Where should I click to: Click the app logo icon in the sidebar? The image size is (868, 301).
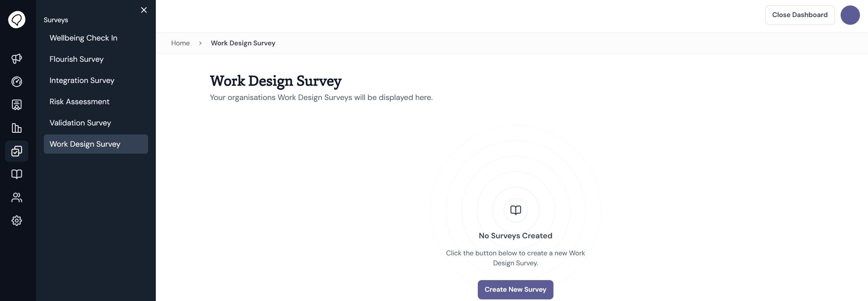point(16,20)
